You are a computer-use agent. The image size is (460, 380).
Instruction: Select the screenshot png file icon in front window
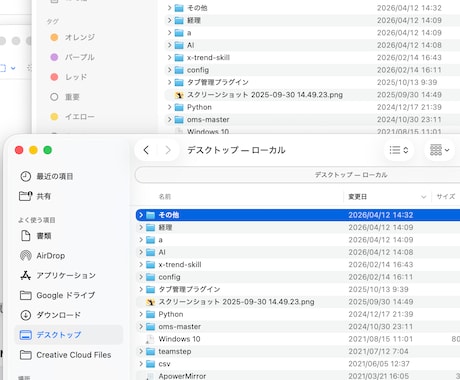coord(151,302)
